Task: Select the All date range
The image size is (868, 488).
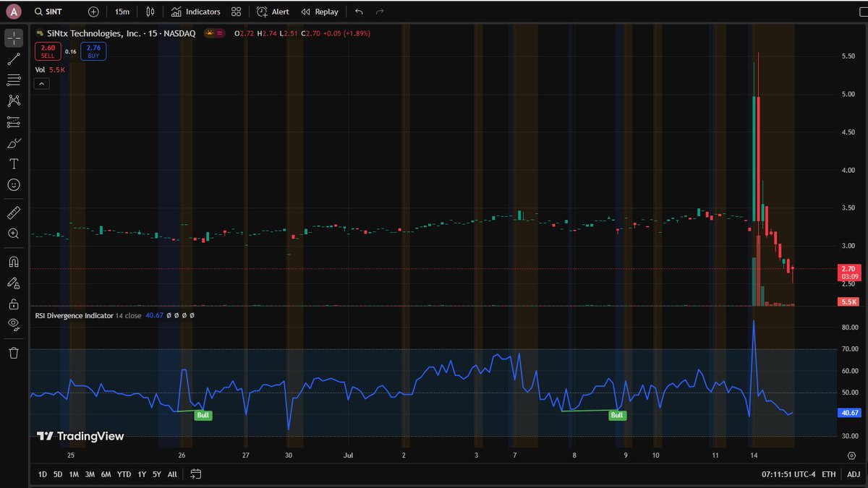Action: pos(172,474)
